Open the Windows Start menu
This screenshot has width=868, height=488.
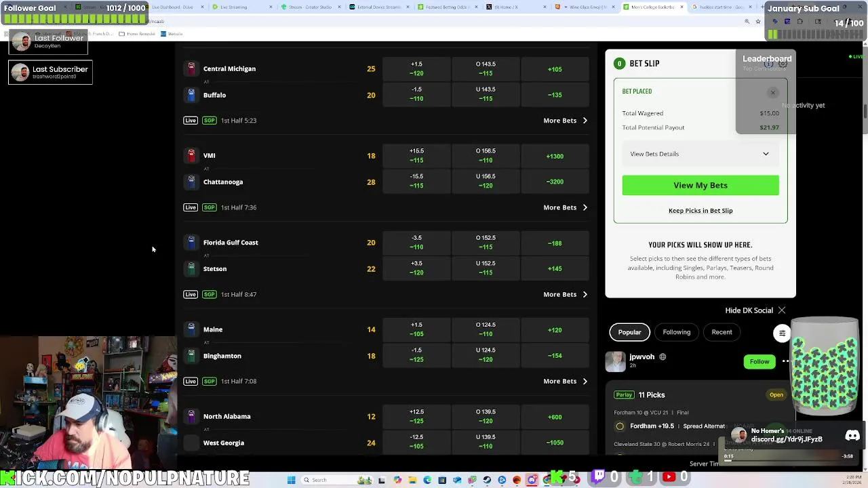[291, 480]
